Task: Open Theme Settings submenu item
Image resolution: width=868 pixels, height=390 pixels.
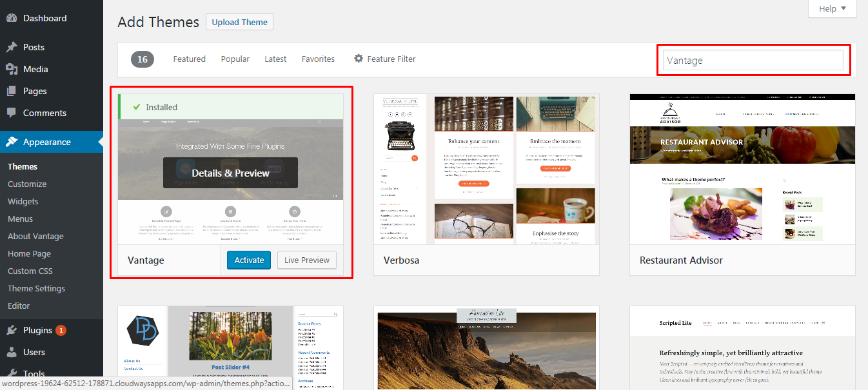Action: coord(36,288)
